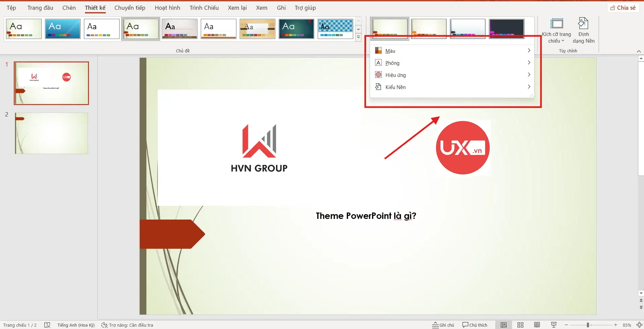Click the 85% zoom level
Screen dimensions: 644x329
tap(627, 325)
